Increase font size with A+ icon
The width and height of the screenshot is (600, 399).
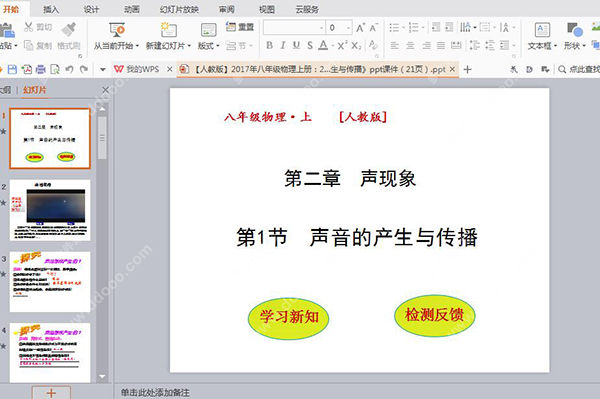pyautogui.click(x=360, y=28)
